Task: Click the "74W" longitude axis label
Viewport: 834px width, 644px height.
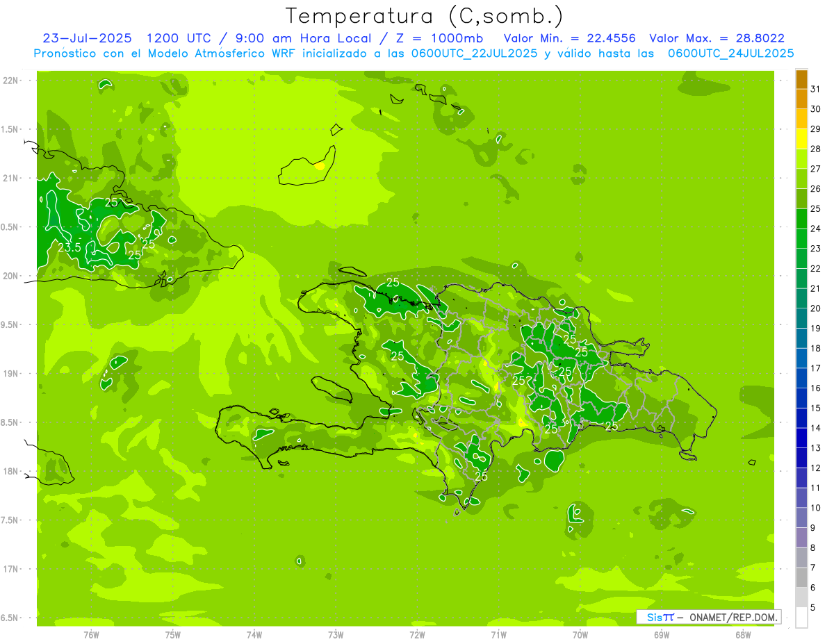Action: click(x=254, y=634)
